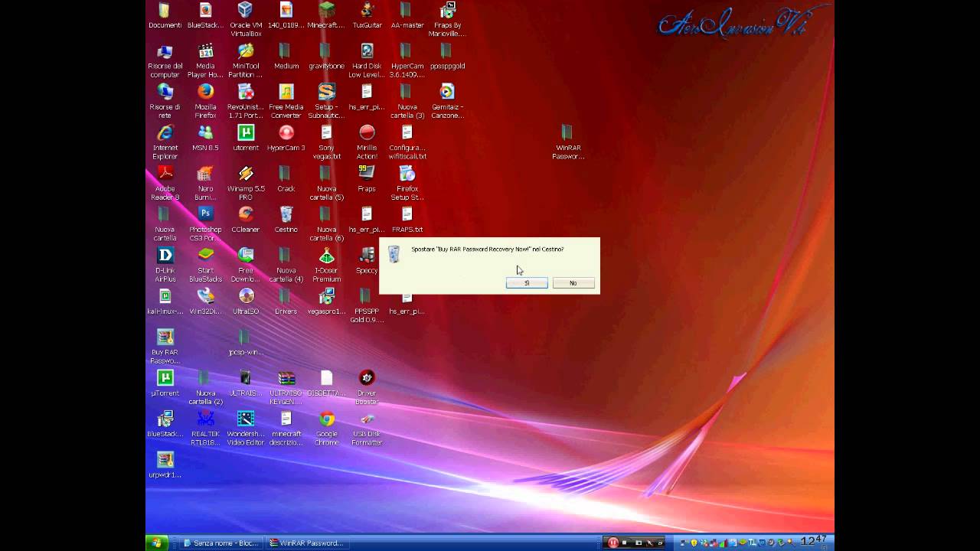Select the FRAPS.txt file icon
The image size is (980, 551).
[407, 220]
